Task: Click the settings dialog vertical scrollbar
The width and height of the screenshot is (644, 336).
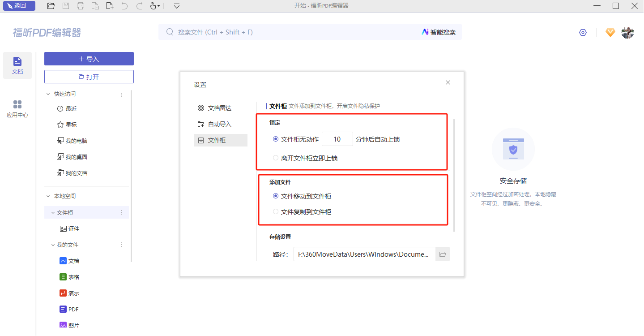Action: (454, 175)
